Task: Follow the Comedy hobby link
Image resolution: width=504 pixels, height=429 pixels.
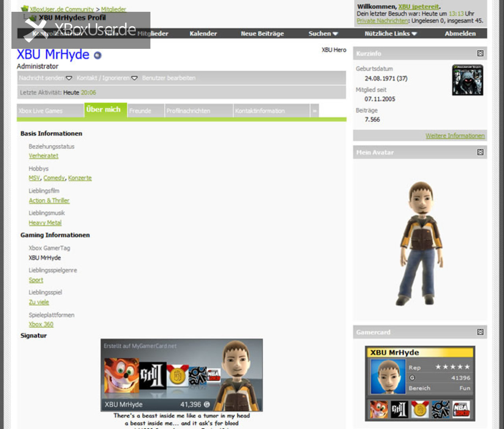Action: coord(54,178)
